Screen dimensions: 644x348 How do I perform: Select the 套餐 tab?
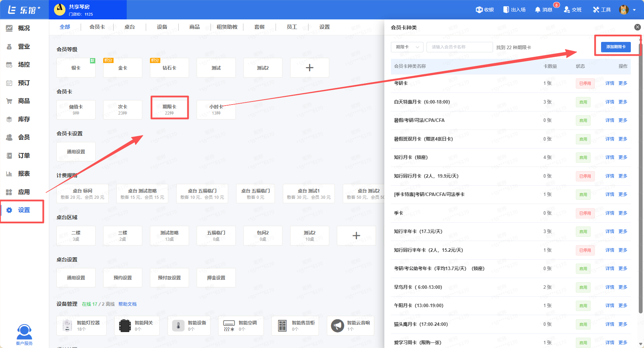pyautogui.click(x=259, y=27)
